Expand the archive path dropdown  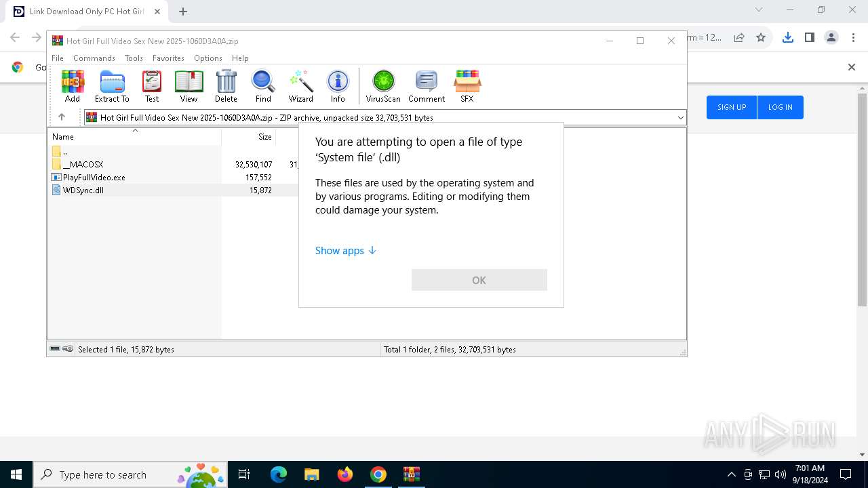pos(680,118)
